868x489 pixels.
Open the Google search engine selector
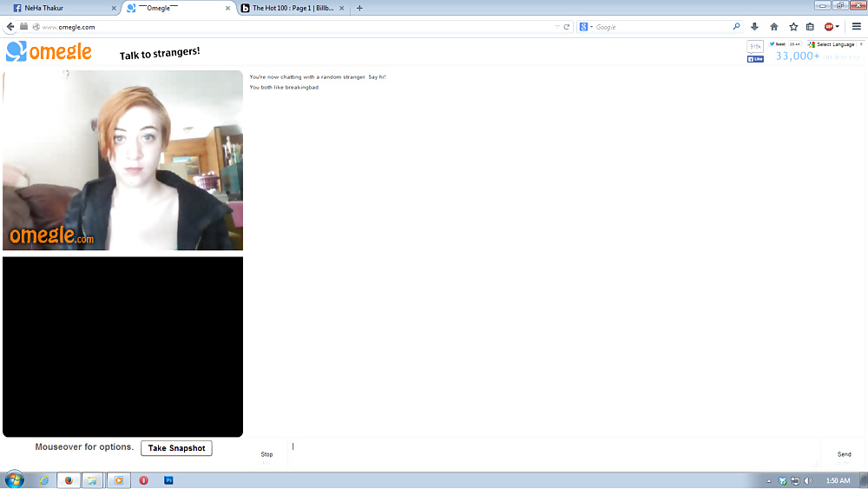(586, 27)
